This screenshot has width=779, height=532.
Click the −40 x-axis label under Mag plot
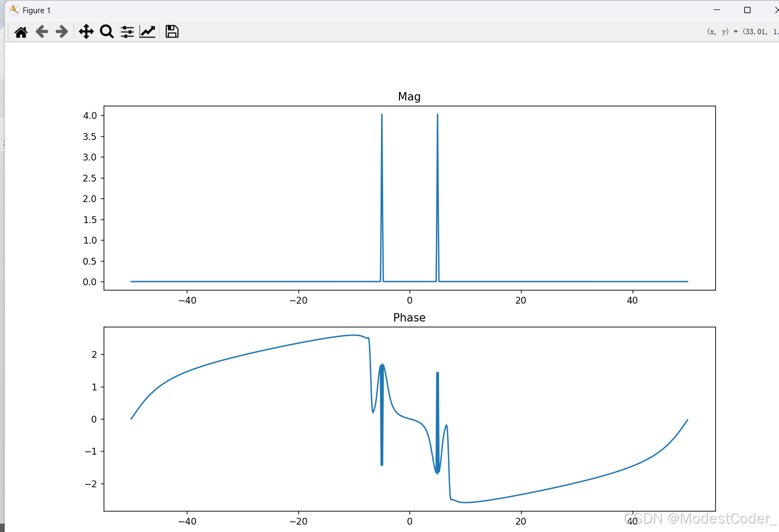tap(187, 300)
